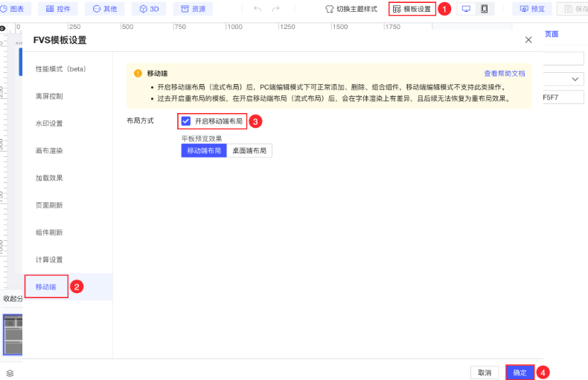Click 查看帮助文档 help link
This screenshot has width=588, height=380.
click(504, 74)
